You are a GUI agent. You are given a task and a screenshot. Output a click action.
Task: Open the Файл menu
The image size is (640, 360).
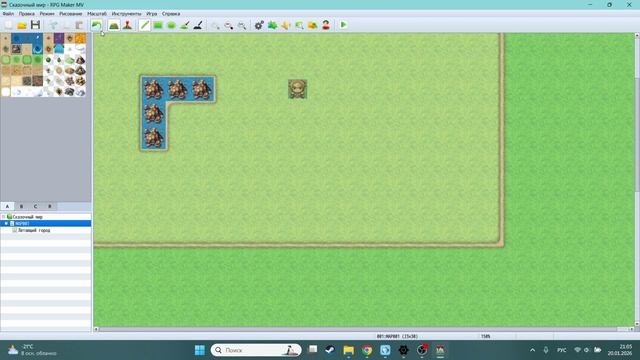click(8, 13)
